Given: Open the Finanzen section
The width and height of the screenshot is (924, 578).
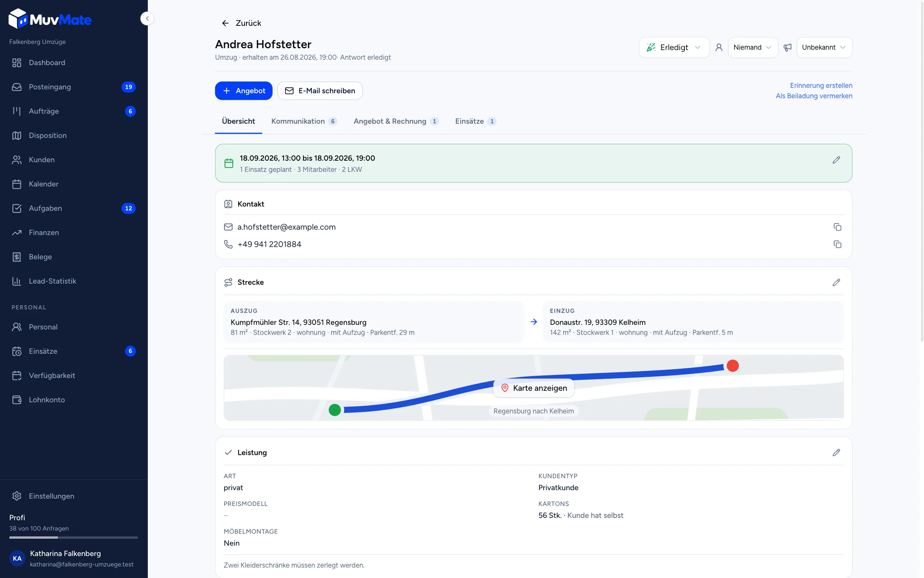Looking at the screenshot, I should pyautogui.click(x=74, y=232).
